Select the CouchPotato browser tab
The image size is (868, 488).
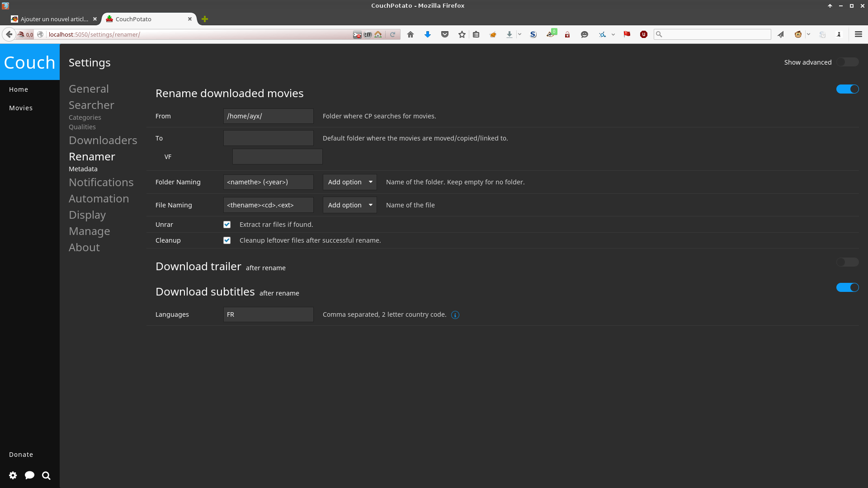pyautogui.click(x=148, y=19)
